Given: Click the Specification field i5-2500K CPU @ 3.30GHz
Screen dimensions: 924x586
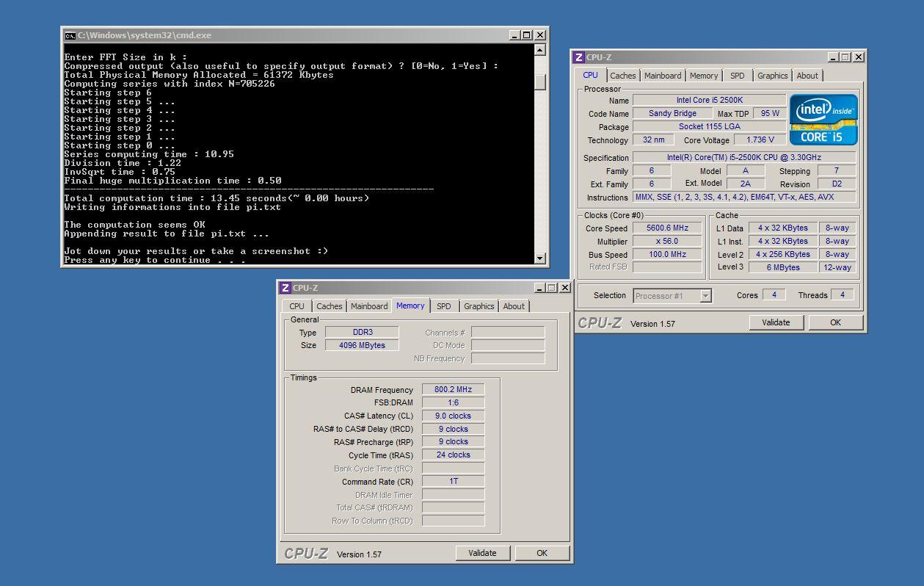Looking at the screenshot, I should (x=744, y=158).
